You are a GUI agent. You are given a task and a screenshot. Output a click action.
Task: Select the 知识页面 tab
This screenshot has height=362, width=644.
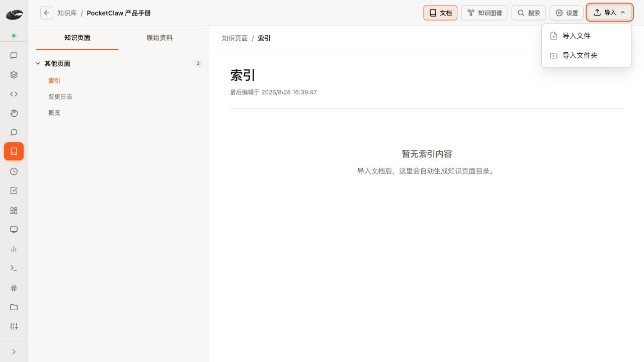(77, 38)
